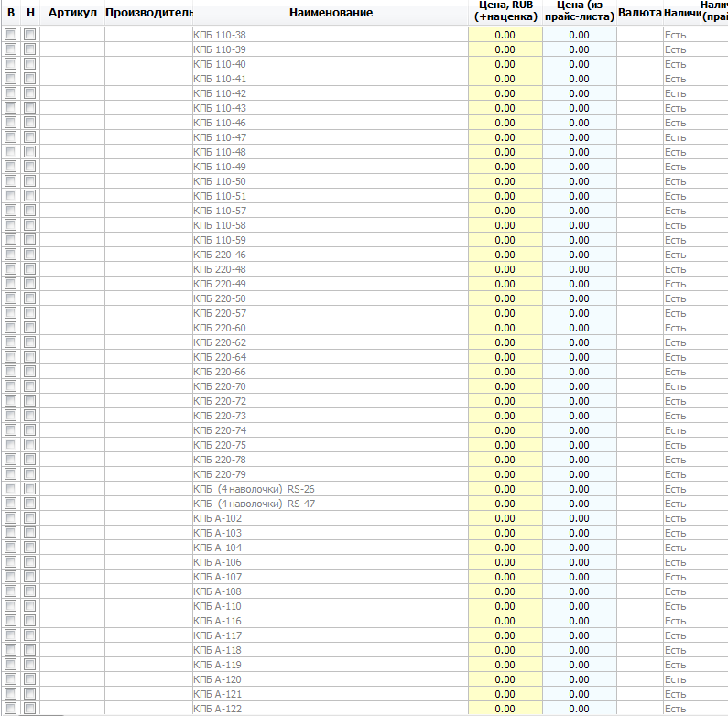Click the yellow price cell for КПБ А-110
Image resolution: width=728 pixels, height=716 pixels.
[505, 606]
